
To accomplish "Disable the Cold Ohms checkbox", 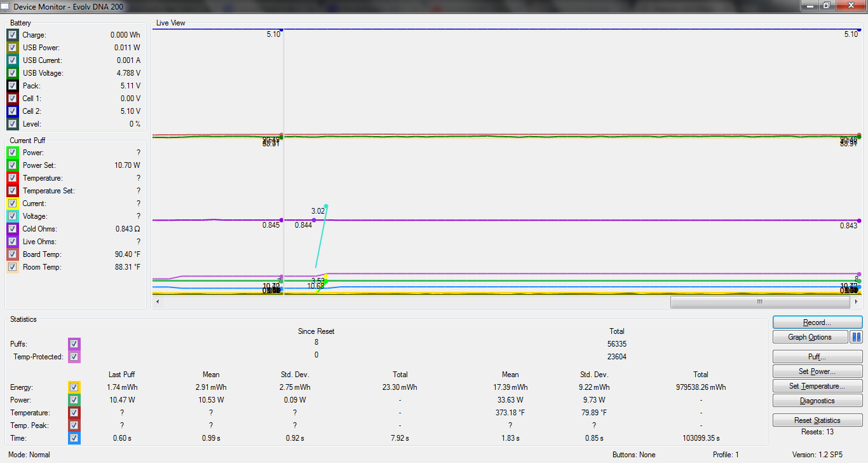I will click(x=13, y=229).
